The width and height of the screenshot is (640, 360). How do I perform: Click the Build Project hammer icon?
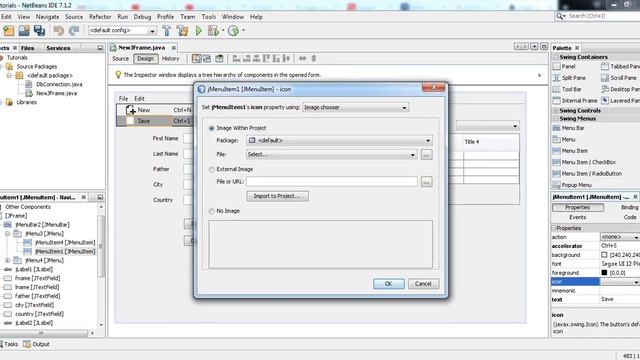coord(167,31)
